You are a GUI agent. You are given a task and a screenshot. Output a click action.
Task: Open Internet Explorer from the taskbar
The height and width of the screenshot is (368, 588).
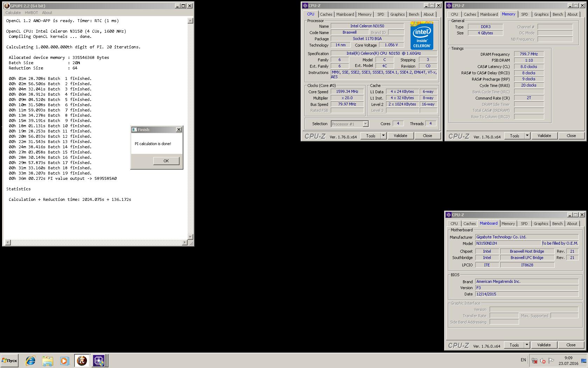coord(30,360)
